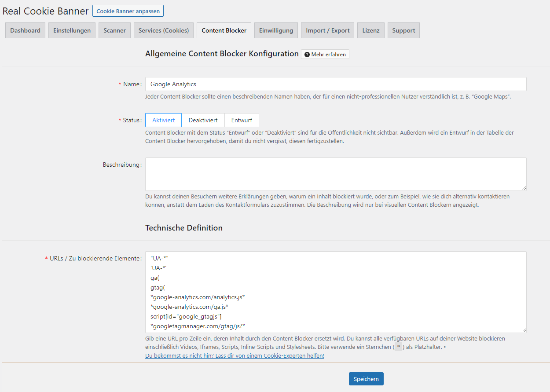
Task: Switch to Import / Export tab
Action: (x=328, y=30)
